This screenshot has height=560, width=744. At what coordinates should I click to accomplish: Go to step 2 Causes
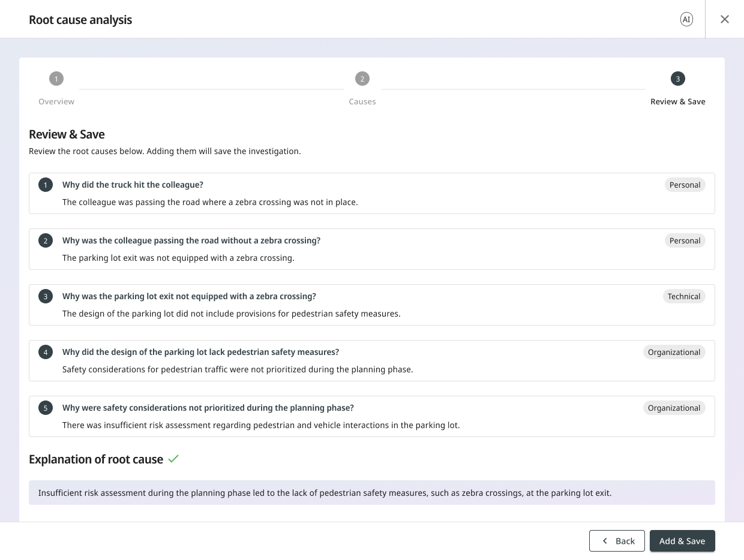tap(362, 88)
